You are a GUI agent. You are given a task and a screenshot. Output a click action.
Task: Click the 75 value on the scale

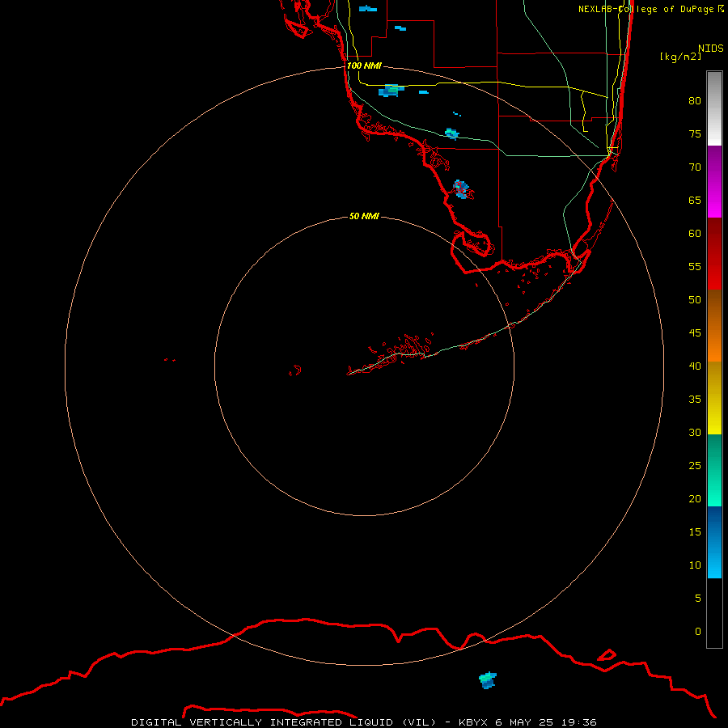[695, 133]
